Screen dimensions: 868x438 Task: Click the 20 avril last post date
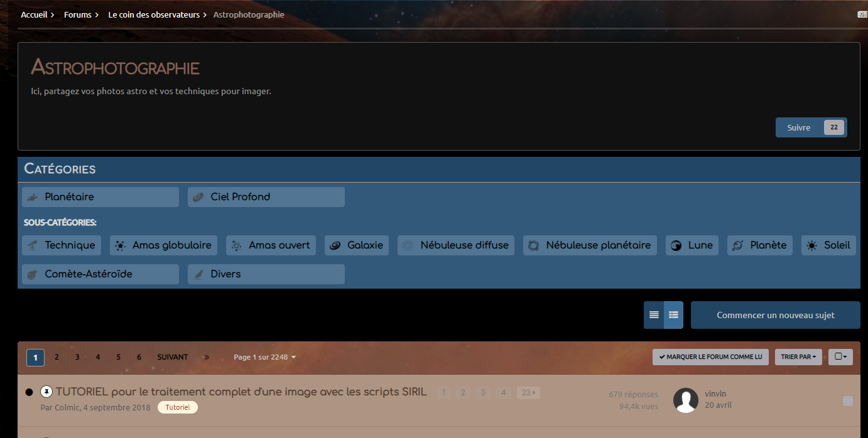tap(718, 405)
